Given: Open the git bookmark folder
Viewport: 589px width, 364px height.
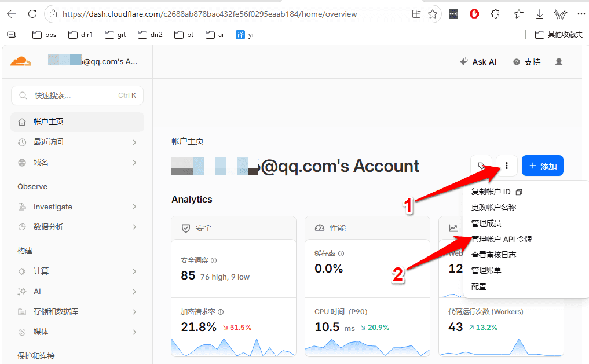Looking at the screenshot, I should (x=115, y=35).
